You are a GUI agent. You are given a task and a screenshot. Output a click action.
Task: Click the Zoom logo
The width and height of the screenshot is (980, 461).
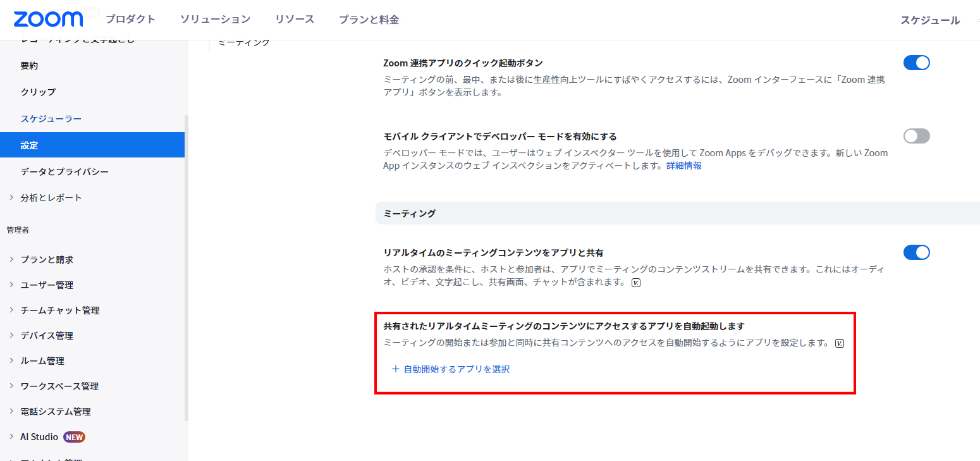point(48,20)
